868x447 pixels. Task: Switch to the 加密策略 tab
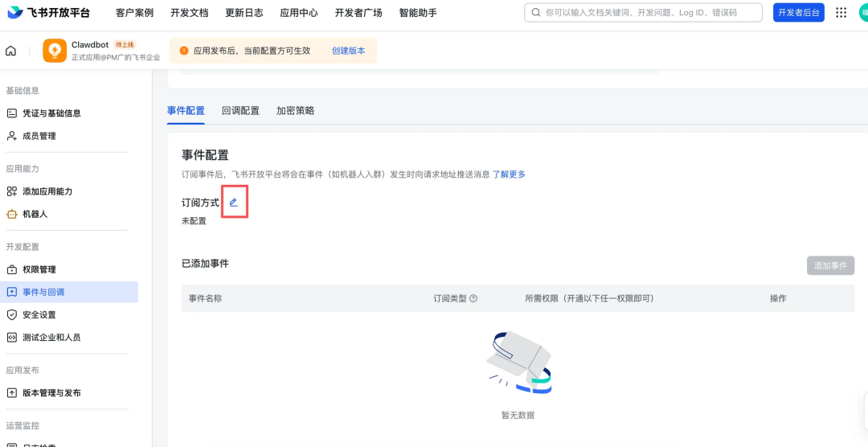coord(295,111)
